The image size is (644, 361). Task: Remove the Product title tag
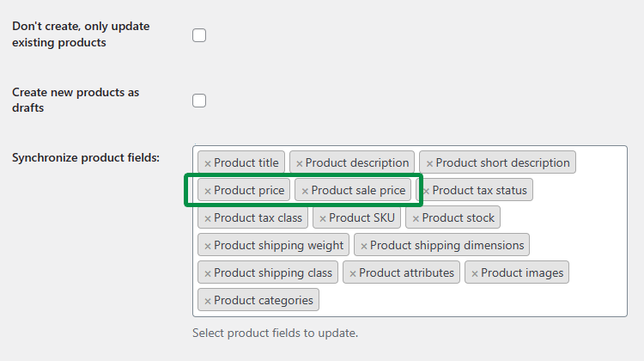tap(208, 163)
